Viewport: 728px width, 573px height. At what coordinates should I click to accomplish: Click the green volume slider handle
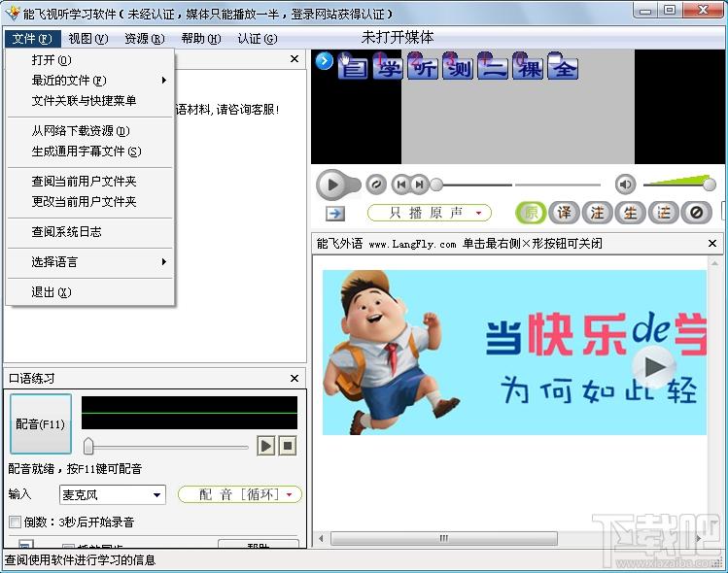point(710,185)
